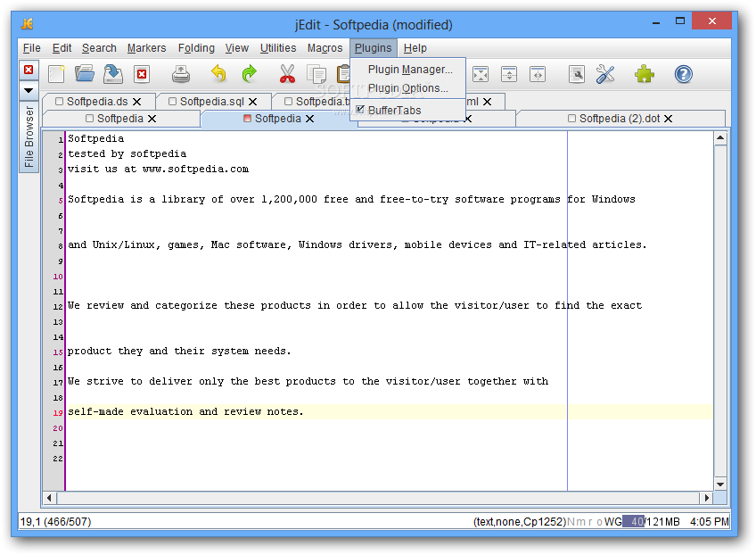Open a file using folder icon
The height and width of the screenshot is (555, 756).
pos(85,74)
